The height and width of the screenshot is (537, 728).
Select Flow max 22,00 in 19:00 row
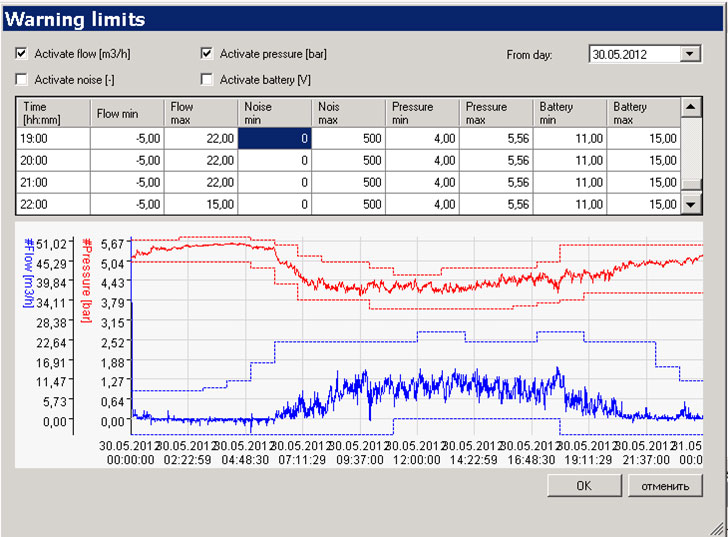(x=201, y=138)
